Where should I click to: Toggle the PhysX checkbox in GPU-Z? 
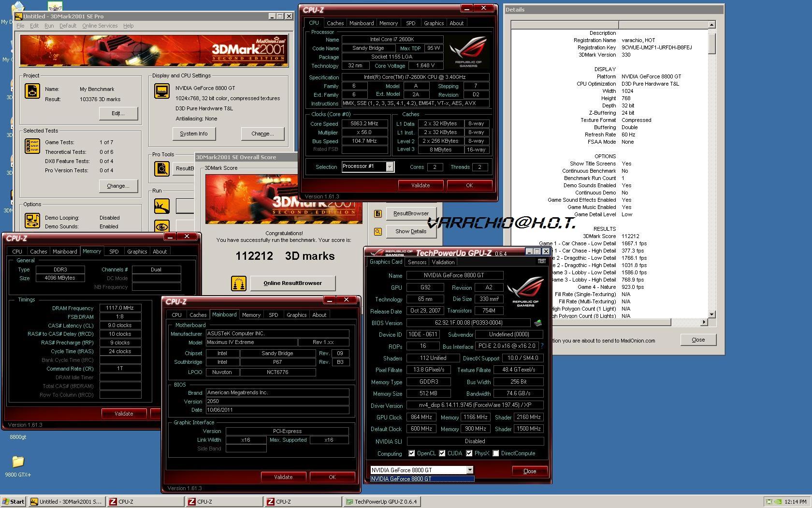(469, 453)
